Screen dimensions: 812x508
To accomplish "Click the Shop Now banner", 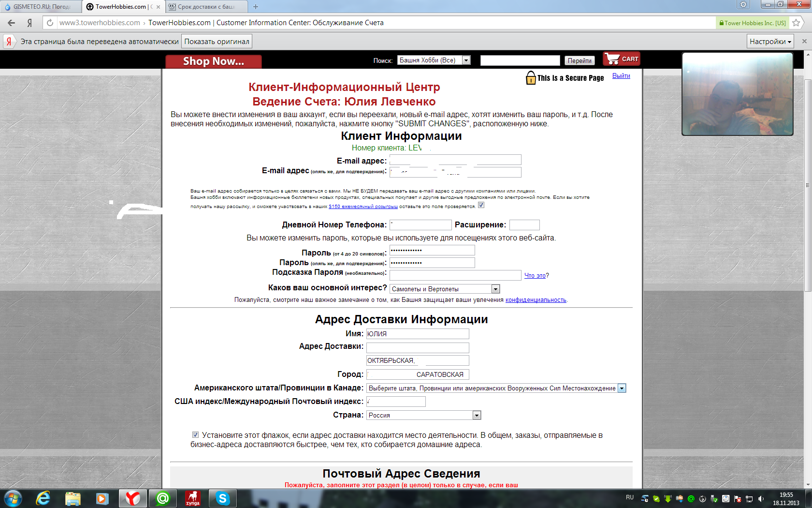I will tap(214, 61).
